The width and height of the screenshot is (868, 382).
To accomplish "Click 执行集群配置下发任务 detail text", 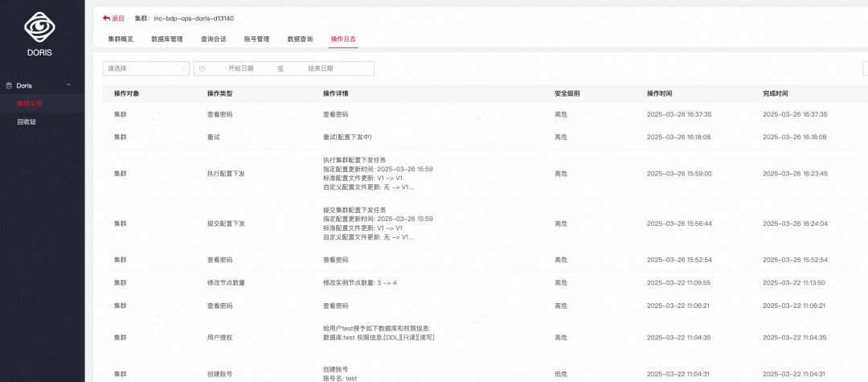I will pyautogui.click(x=355, y=160).
